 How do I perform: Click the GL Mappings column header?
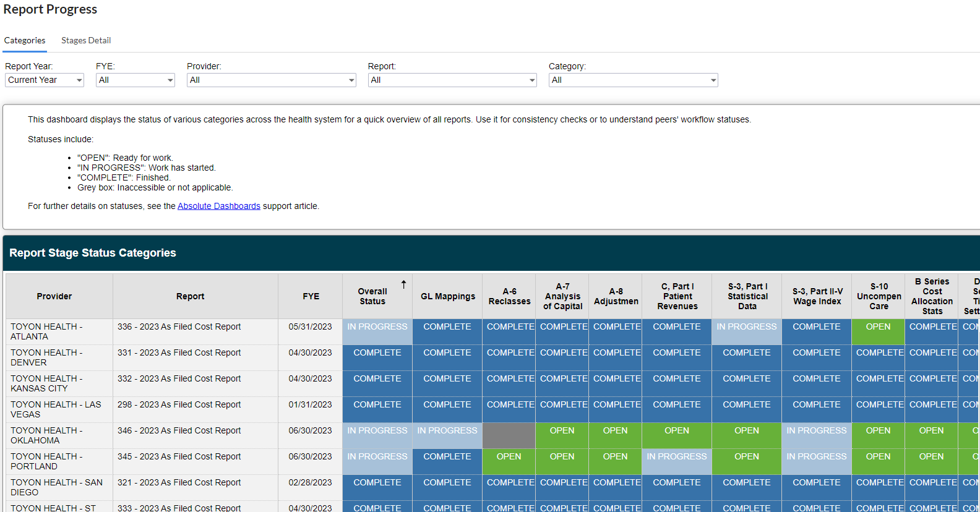(447, 296)
